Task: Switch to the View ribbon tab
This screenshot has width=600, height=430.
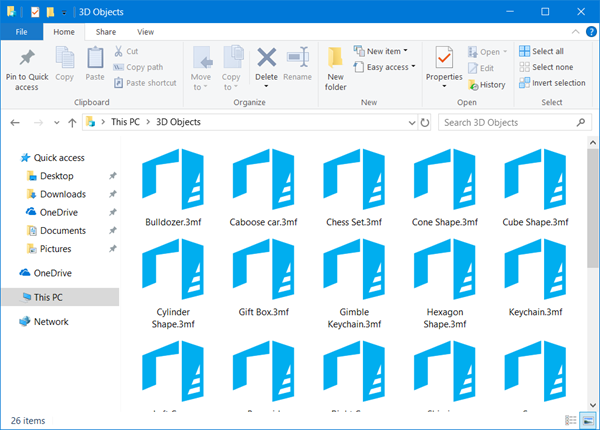Action: [145, 32]
